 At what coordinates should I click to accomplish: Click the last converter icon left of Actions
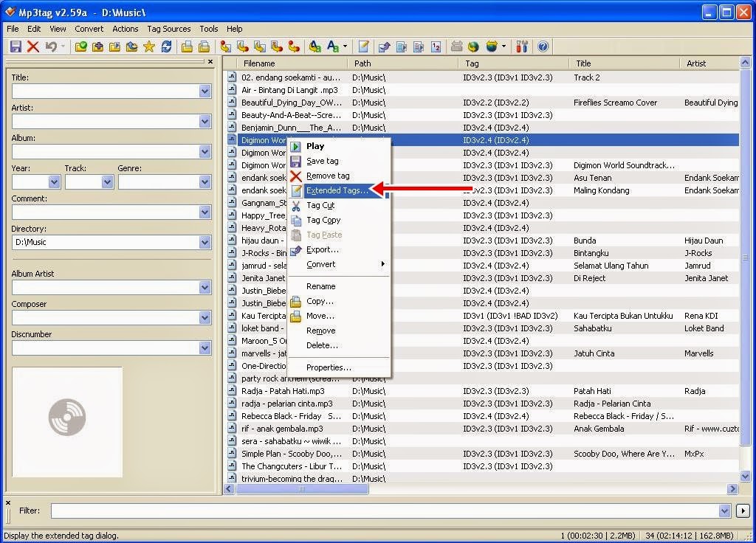294,46
